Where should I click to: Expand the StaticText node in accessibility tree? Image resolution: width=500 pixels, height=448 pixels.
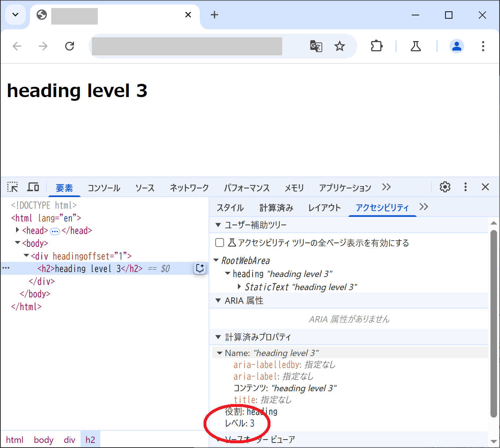pos(239,286)
